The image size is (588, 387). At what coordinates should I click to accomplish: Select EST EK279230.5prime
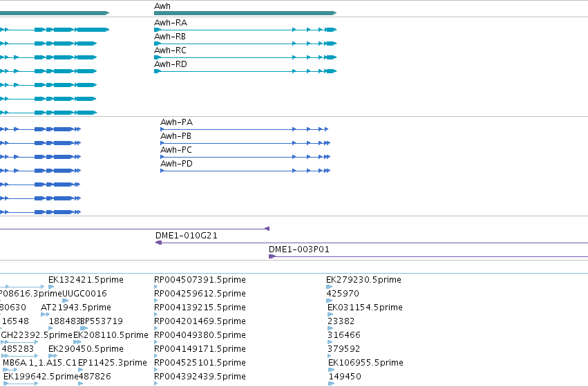(x=363, y=280)
